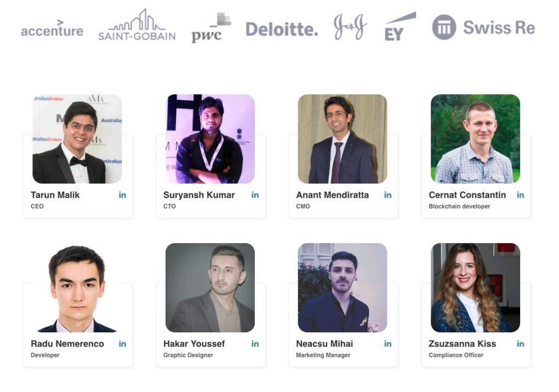This screenshot has height=392, width=559.
Task: Open Hakar Youssef's LinkedIn icon
Action: 255,344
